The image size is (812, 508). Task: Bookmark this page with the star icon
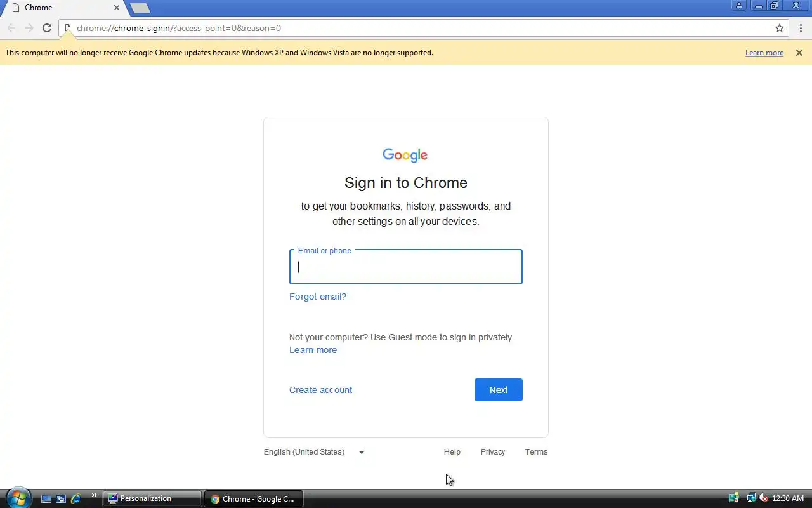780,28
